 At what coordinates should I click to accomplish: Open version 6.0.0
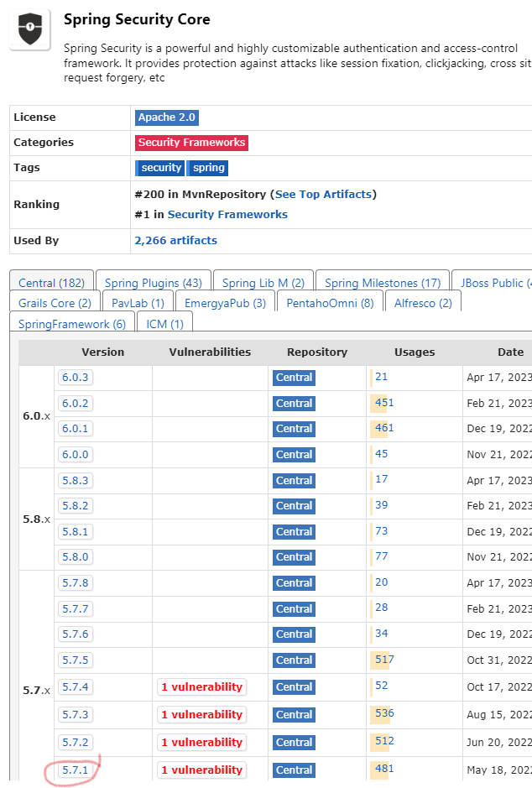(x=76, y=455)
